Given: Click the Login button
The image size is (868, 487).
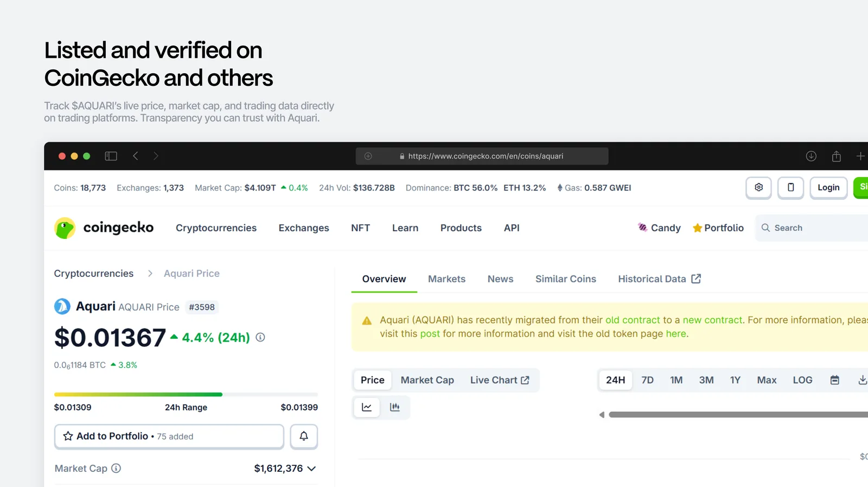Looking at the screenshot, I should pos(828,187).
